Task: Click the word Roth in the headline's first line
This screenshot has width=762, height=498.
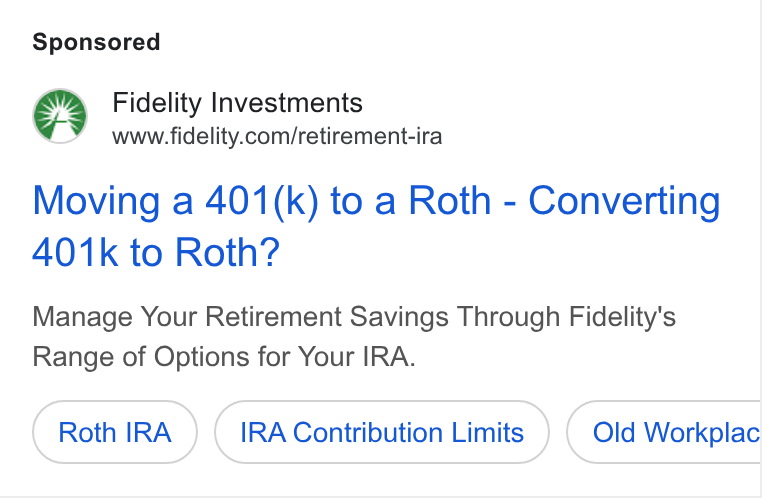Action: [x=450, y=201]
